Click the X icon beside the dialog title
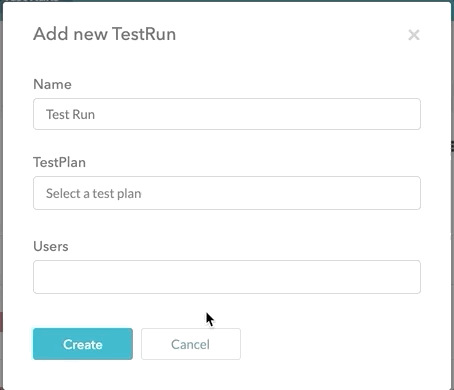The height and width of the screenshot is (390, 454). click(414, 35)
